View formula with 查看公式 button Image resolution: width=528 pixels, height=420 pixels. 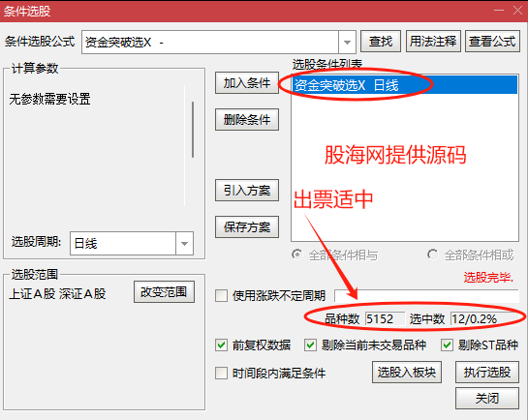(492, 42)
